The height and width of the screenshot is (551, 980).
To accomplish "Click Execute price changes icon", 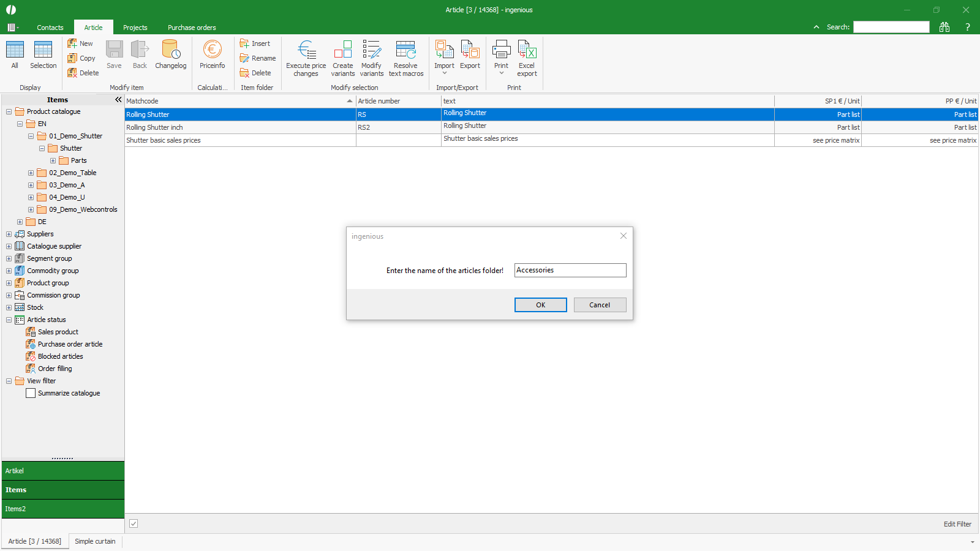I will click(306, 50).
